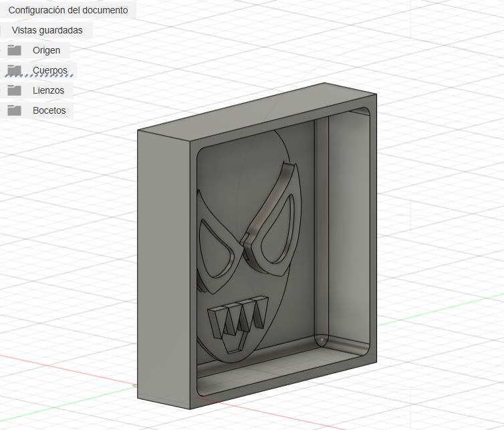Select the Cuerpos tree label
This screenshot has width=504, height=430.
[50, 70]
